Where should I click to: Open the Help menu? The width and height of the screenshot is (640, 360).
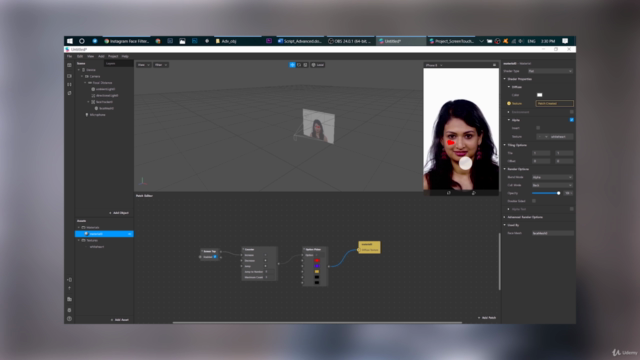click(x=125, y=56)
